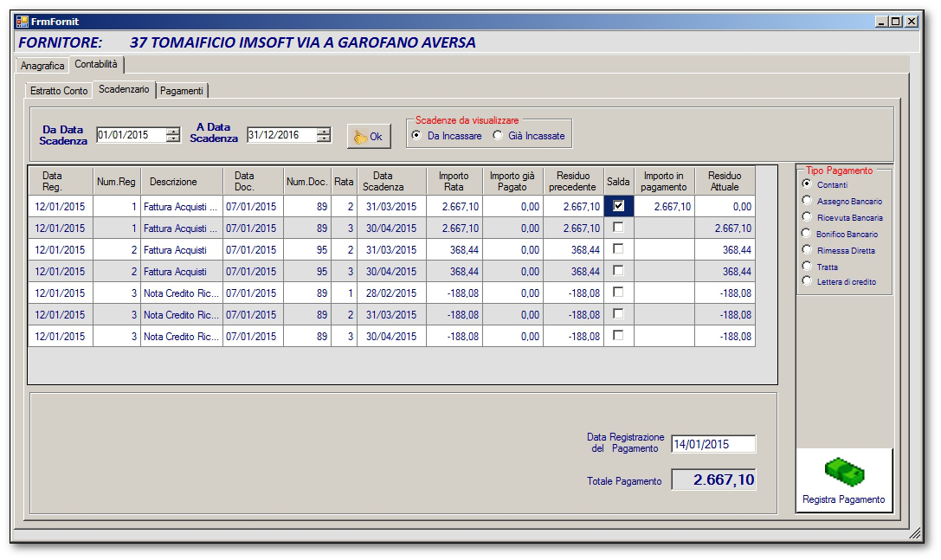Click Importo Rata -188,08 for Nota Credito rata 3
The height and width of the screenshot is (560, 941).
tap(454, 336)
